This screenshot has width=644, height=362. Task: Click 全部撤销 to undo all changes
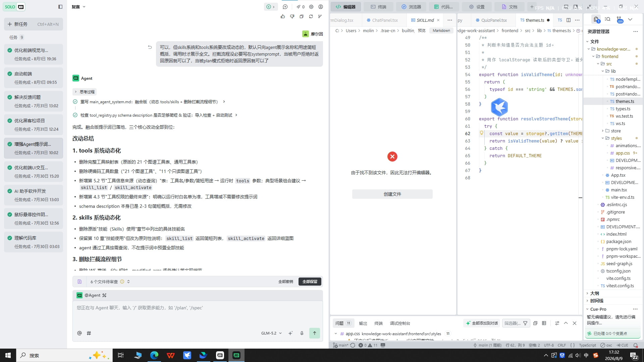(286, 282)
